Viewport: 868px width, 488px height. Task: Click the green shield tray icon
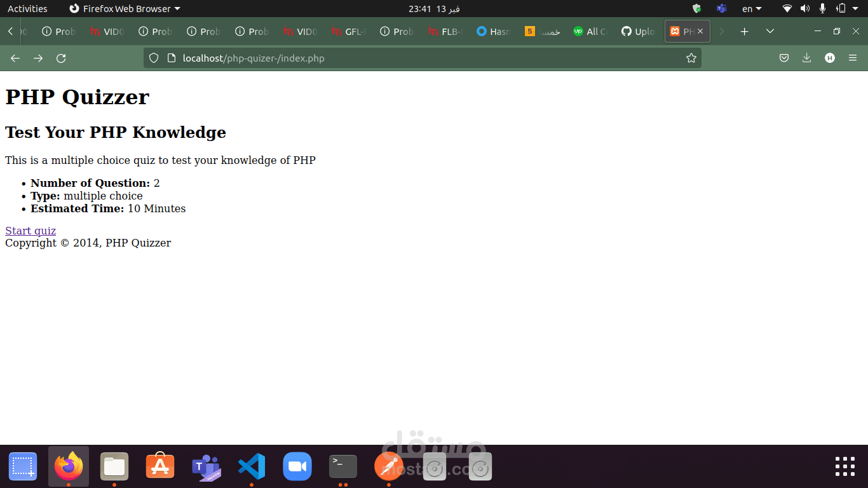[697, 8]
